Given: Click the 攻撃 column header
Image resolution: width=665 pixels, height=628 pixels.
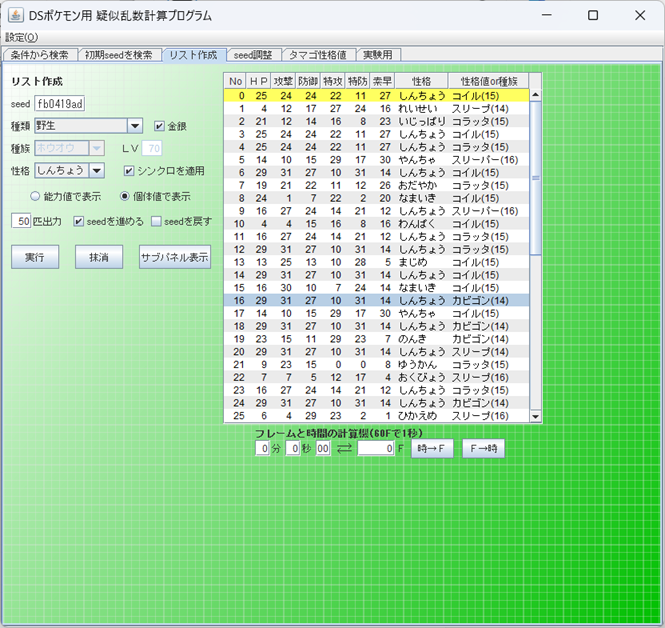Looking at the screenshot, I should 283,81.
